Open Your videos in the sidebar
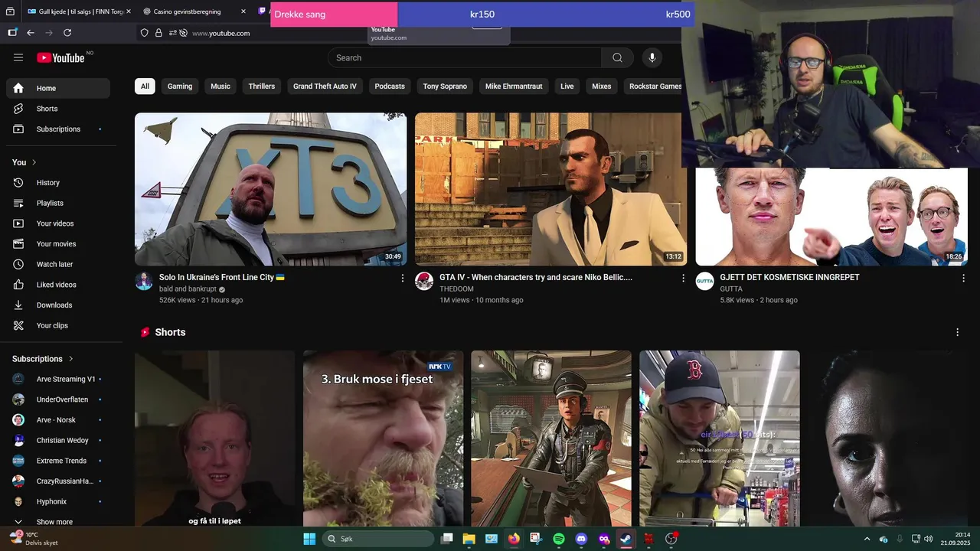 (x=58, y=223)
